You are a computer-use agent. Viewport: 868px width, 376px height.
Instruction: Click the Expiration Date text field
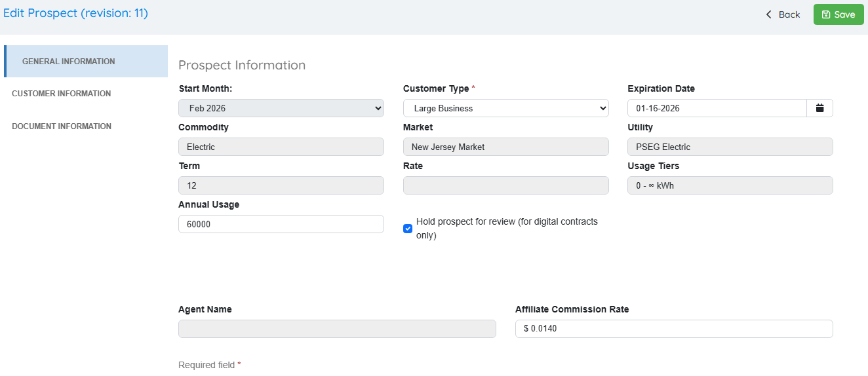coord(717,108)
